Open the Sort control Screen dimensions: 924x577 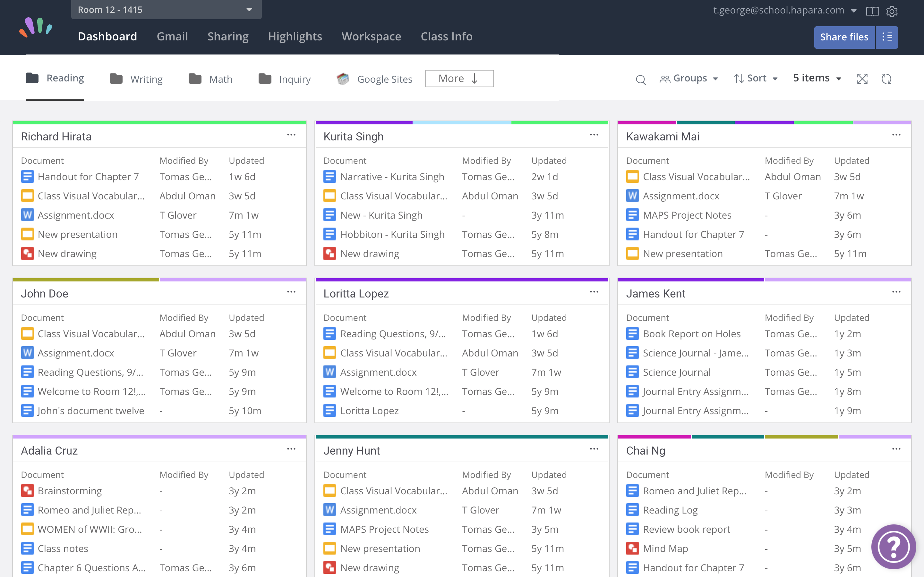tap(756, 78)
